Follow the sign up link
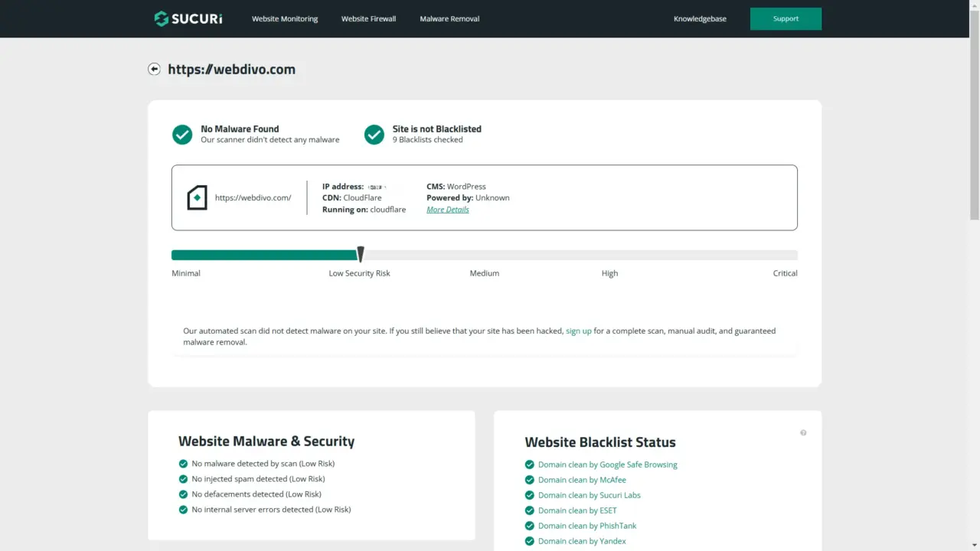This screenshot has width=980, height=551. [578, 331]
